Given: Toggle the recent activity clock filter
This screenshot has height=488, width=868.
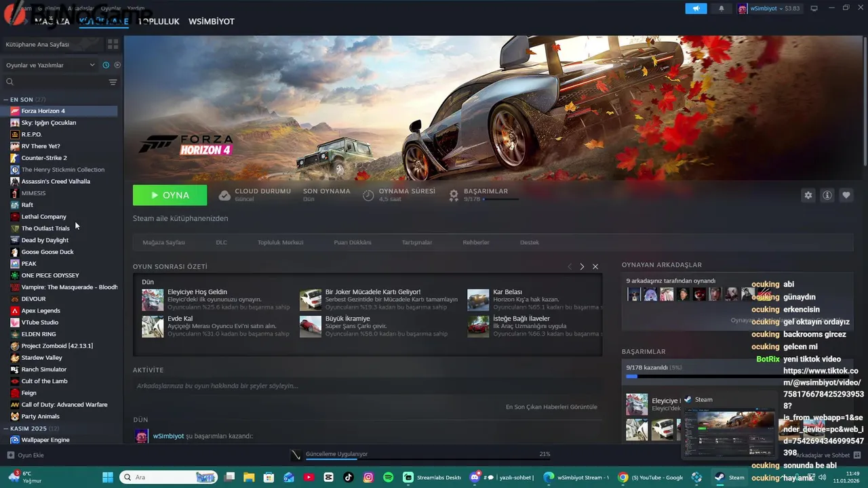Looking at the screenshot, I should point(106,65).
